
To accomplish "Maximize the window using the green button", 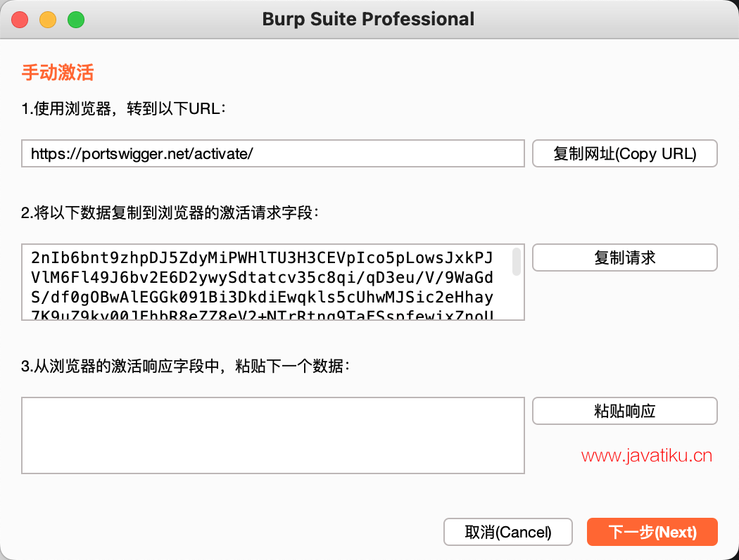I will [76, 20].
